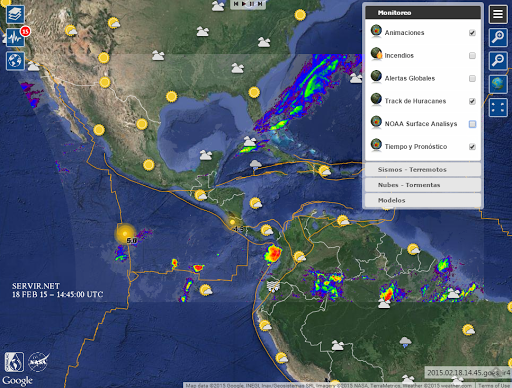This screenshot has height=388, width=512.
Task: Zoom in with the magnifier plus icon
Action: click(x=498, y=37)
